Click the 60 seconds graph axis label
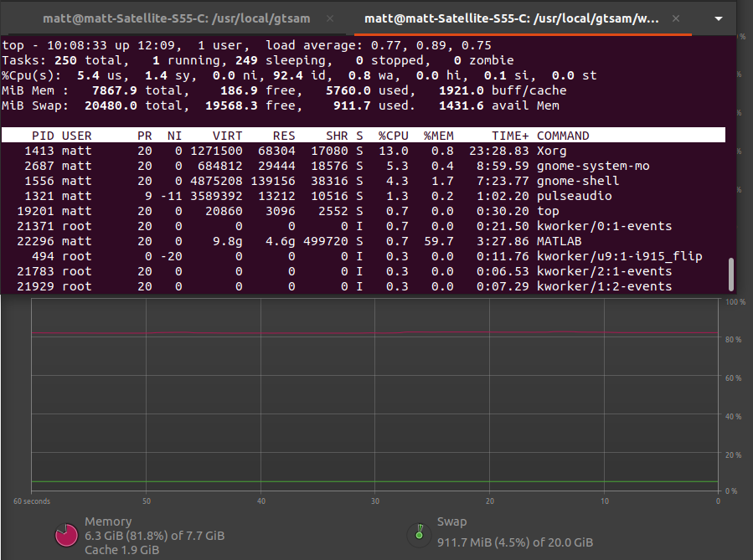The height and width of the screenshot is (560, 753). [x=32, y=501]
